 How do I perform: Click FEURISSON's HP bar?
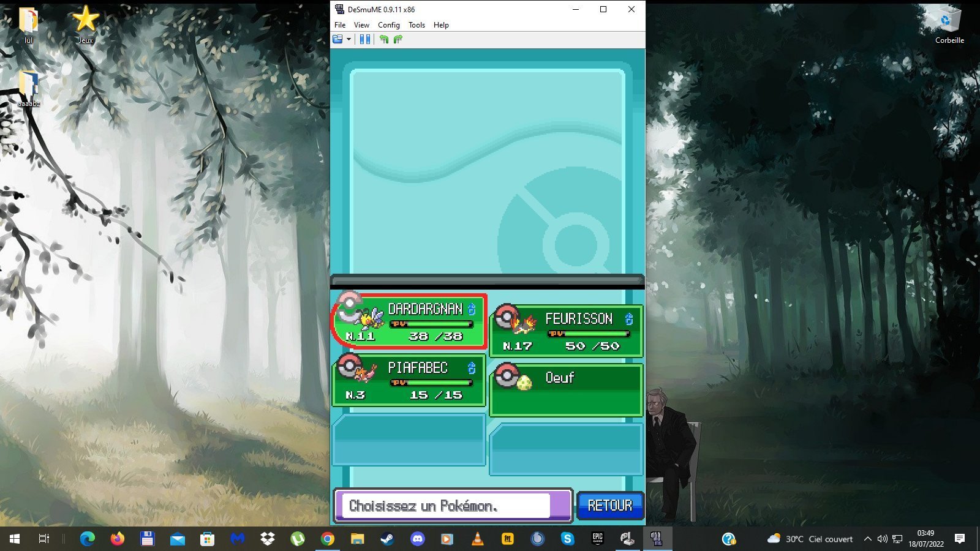tap(589, 334)
